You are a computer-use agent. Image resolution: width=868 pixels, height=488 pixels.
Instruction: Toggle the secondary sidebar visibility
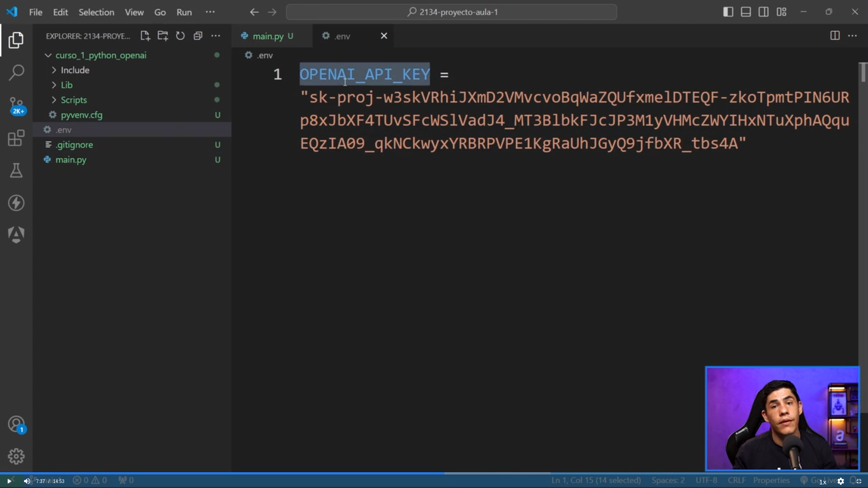[764, 12]
